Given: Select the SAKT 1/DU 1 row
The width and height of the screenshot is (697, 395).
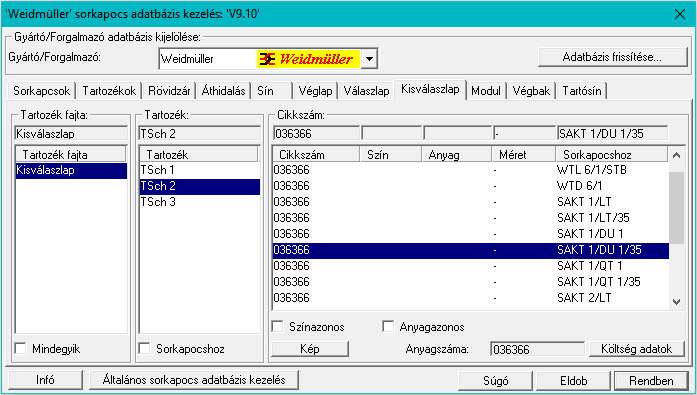Looking at the screenshot, I should tap(471, 234).
